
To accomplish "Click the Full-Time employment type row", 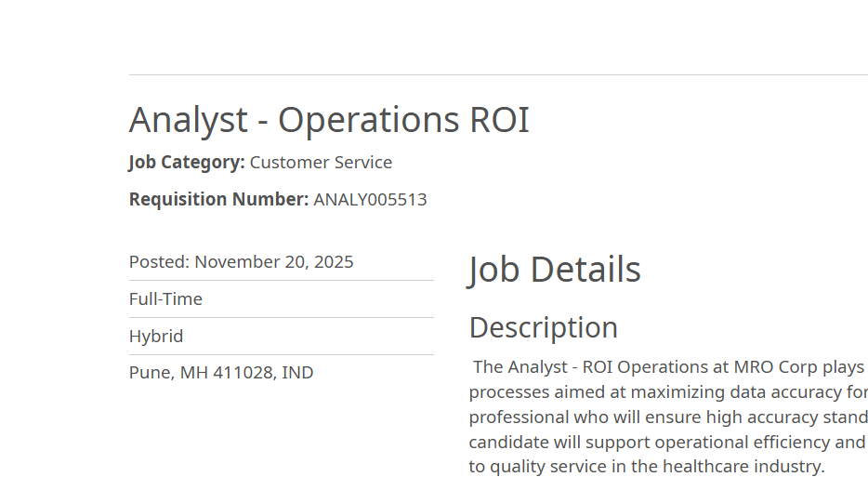I will click(x=165, y=299).
